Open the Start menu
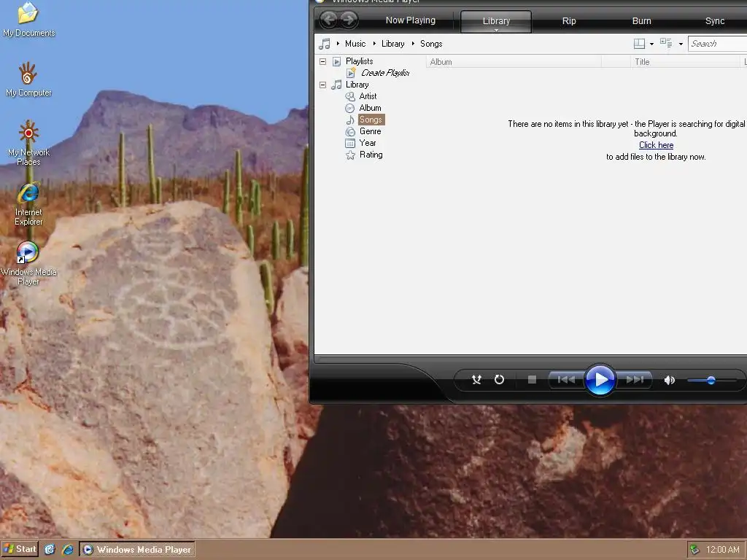 (20, 549)
